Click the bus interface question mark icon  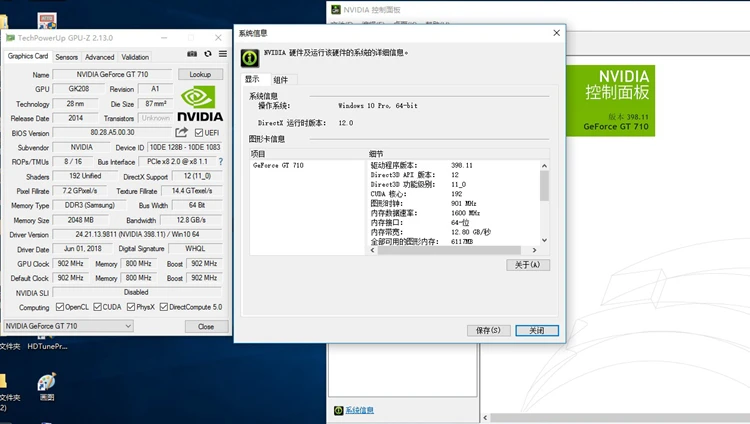click(x=221, y=162)
